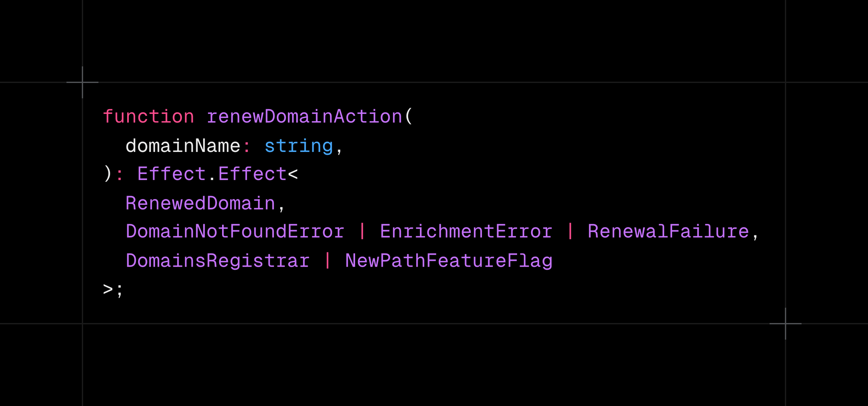
Task: Click the DomainsRegistrar type
Action: click(x=218, y=261)
